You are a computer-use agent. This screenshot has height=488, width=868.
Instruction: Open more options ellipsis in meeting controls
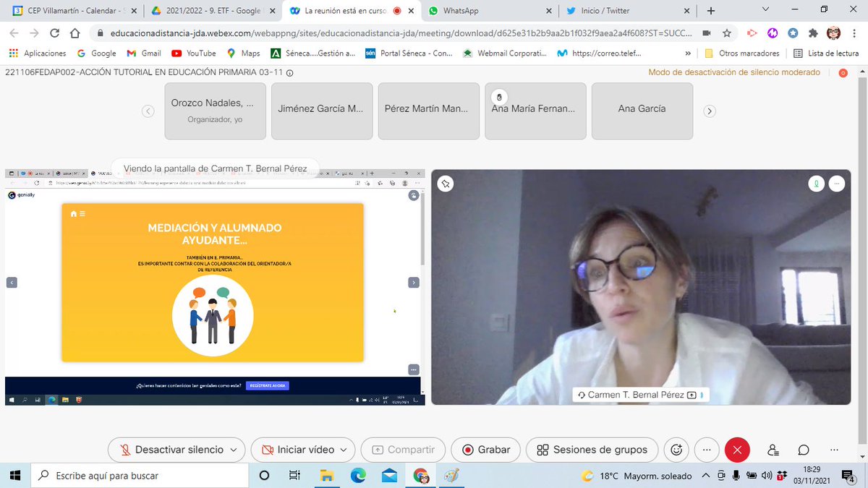tap(707, 450)
